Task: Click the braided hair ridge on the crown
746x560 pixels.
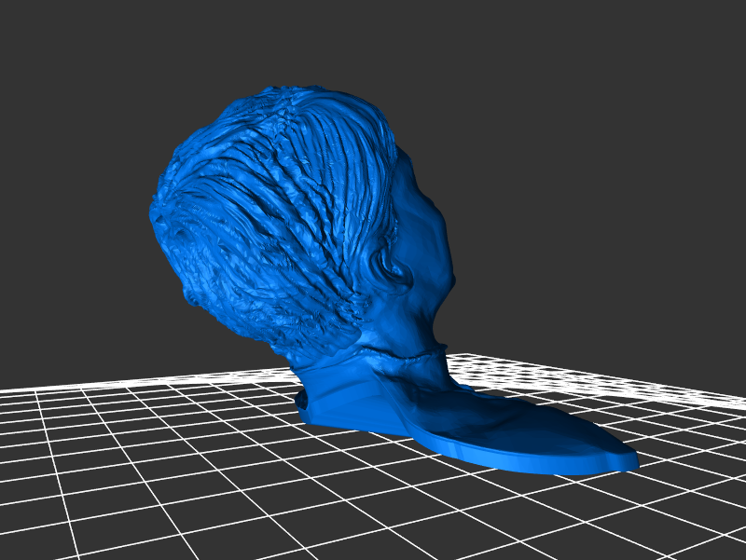Action: pyautogui.click(x=289, y=140)
